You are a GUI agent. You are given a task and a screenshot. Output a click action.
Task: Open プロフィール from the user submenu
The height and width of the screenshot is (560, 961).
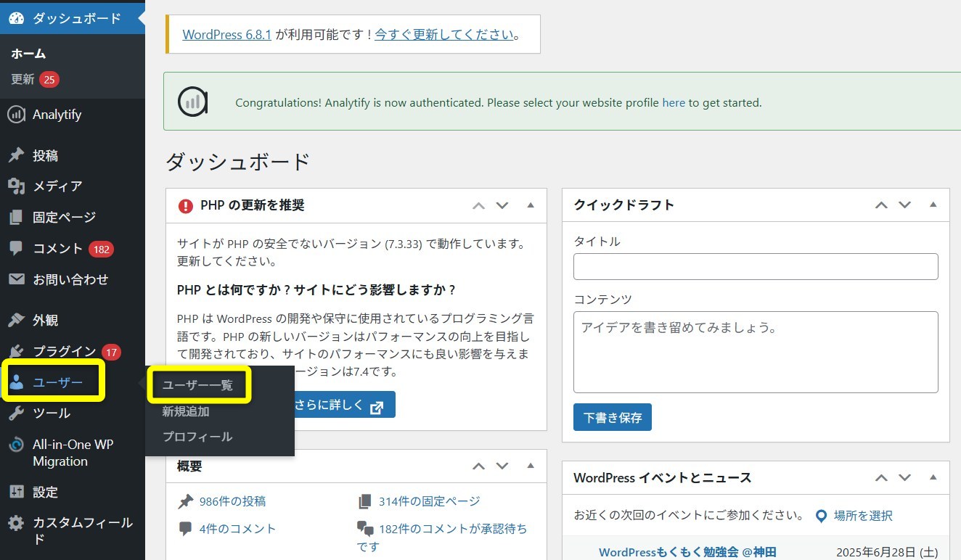pos(197,437)
